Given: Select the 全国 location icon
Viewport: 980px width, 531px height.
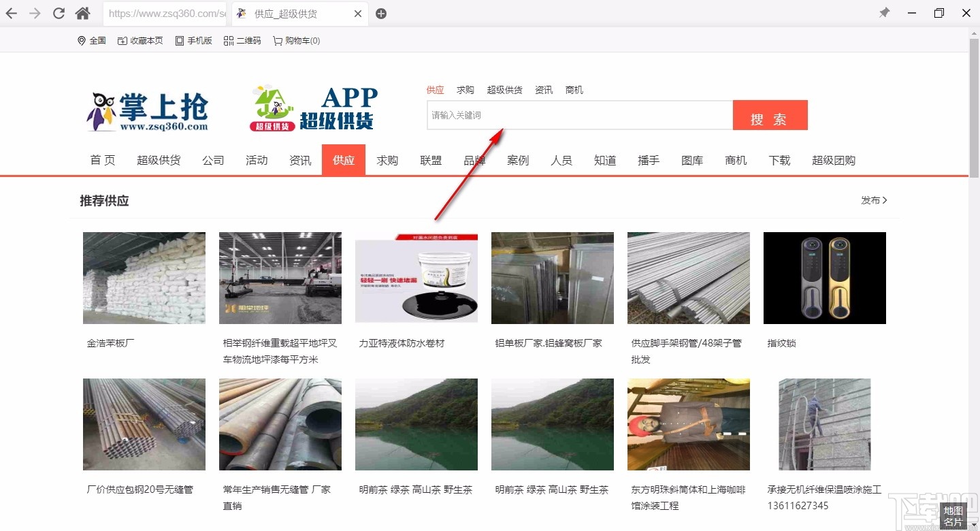Looking at the screenshot, I should (91, 40).
